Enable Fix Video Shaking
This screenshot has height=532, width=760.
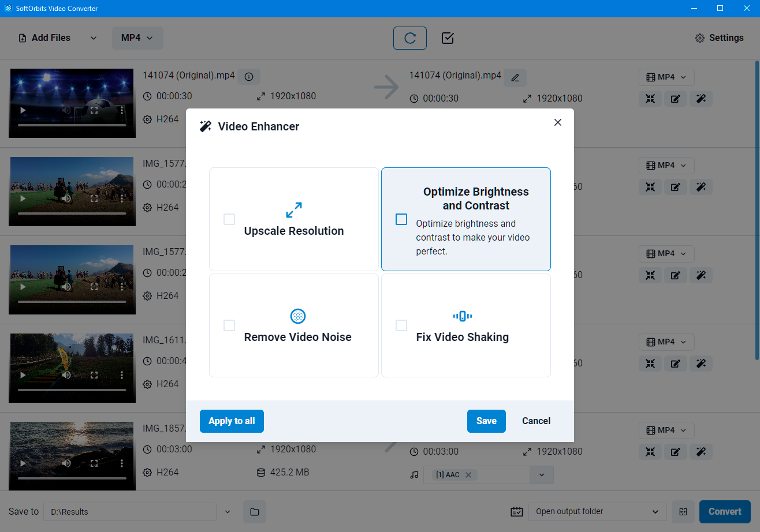click(401, 325)
